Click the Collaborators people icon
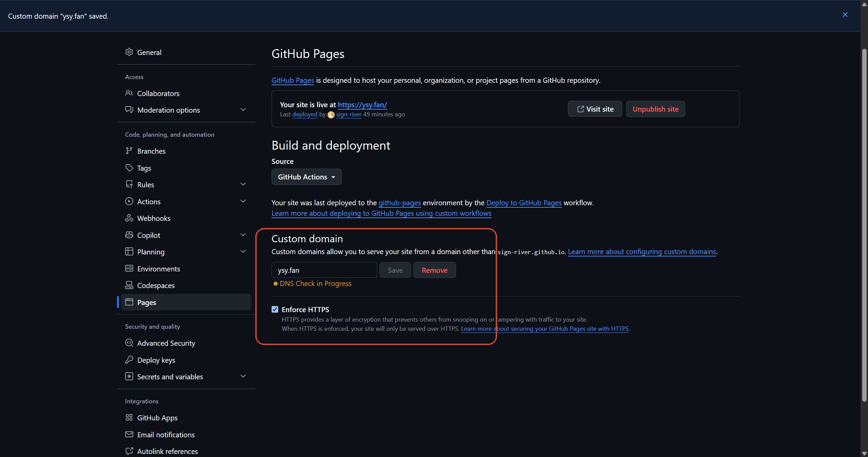Screen dimensions: 868x457 (x=129, y=93)
